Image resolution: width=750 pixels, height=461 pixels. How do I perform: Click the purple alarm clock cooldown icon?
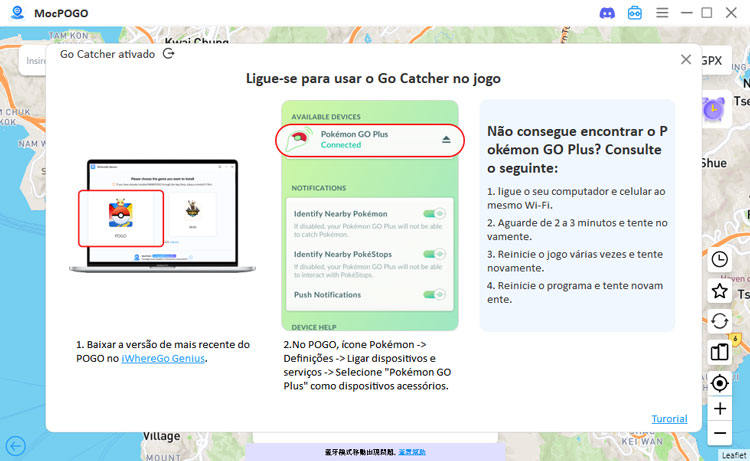pos(713,109)
